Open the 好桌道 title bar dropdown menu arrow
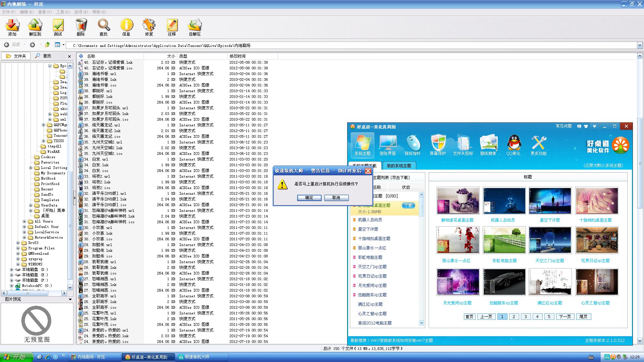Screen dimensions: 644x362 pos(594,126)
